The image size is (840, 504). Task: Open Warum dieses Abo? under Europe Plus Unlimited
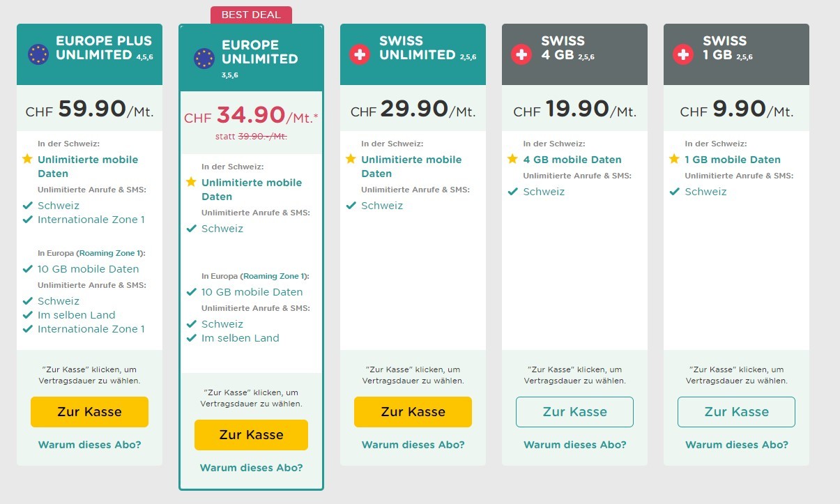pyautogui.click(x=89, y=445)
